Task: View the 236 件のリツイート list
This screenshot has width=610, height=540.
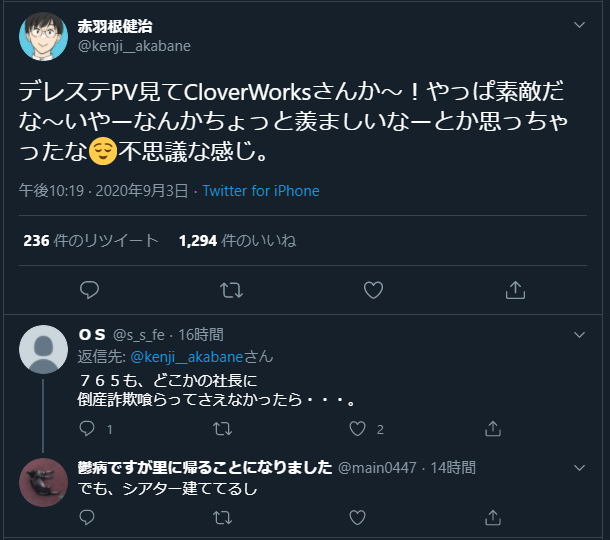Action: [x=91, y=241]
